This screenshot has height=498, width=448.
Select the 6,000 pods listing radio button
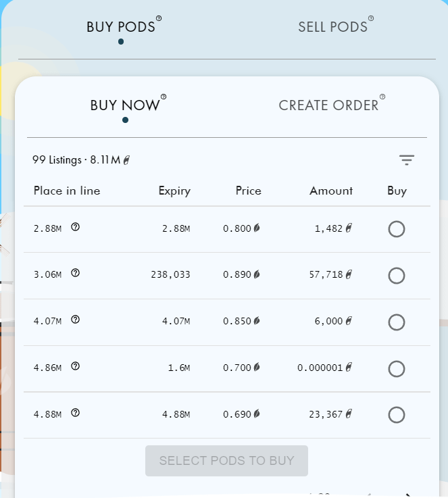click(x=397, y=322)
